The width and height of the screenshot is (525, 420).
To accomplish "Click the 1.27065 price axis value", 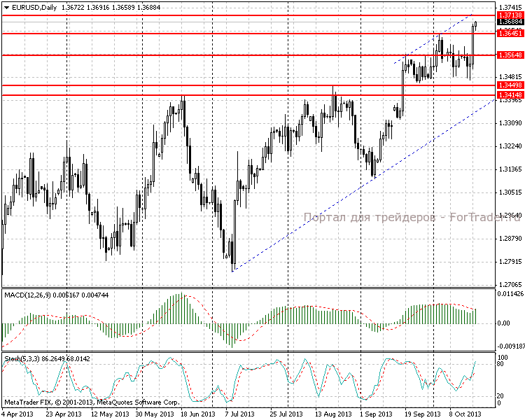I will click(510, 285).
